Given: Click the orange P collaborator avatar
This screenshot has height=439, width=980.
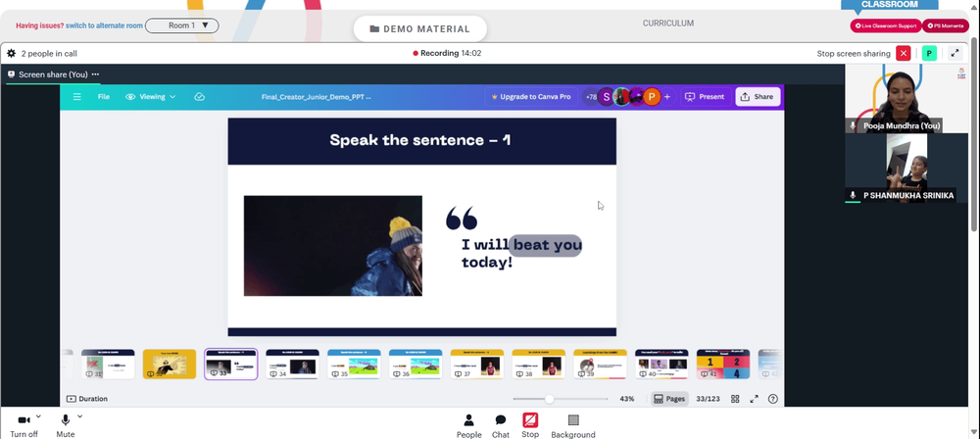Looking at the screenshot, I should (x=652, y=97).
